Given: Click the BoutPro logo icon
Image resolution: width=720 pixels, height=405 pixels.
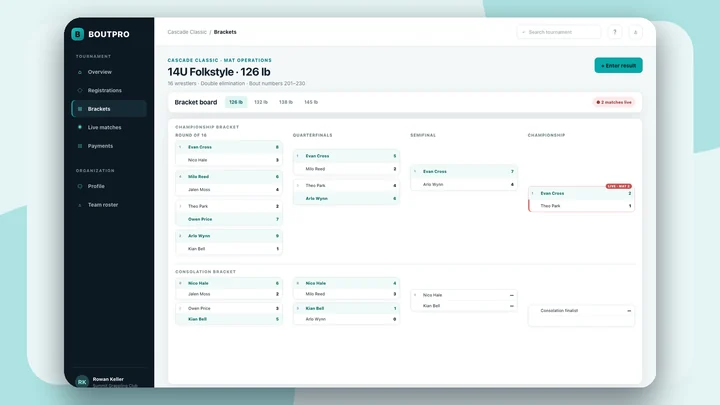Looking at the screenshot, I should [78, 34].
